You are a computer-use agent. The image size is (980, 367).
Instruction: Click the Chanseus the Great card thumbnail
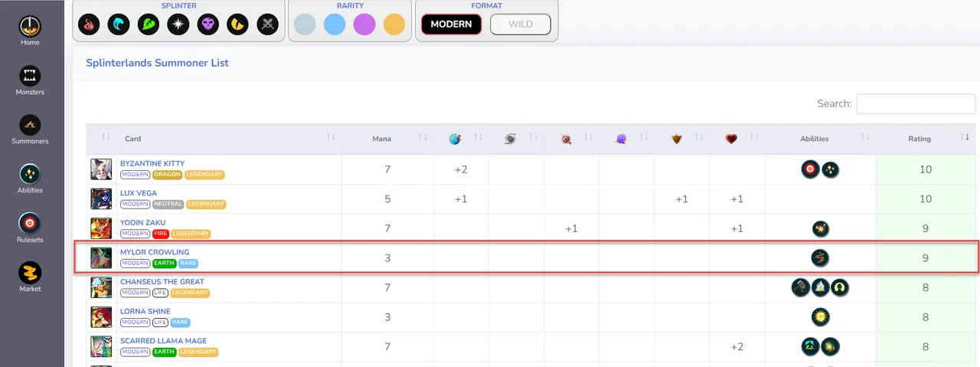101,287
